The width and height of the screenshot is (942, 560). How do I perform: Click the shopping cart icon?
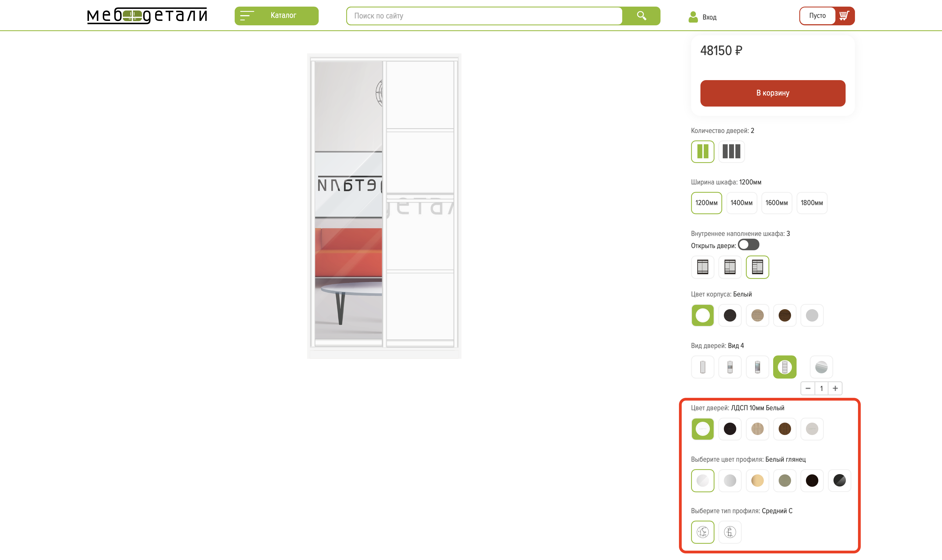[x=844, y=16]
